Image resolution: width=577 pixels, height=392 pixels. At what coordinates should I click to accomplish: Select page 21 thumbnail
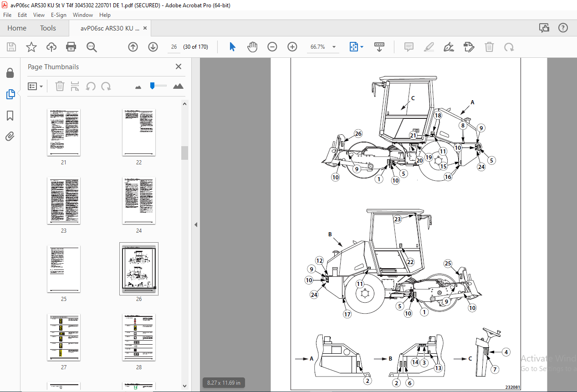coord(64,132)
